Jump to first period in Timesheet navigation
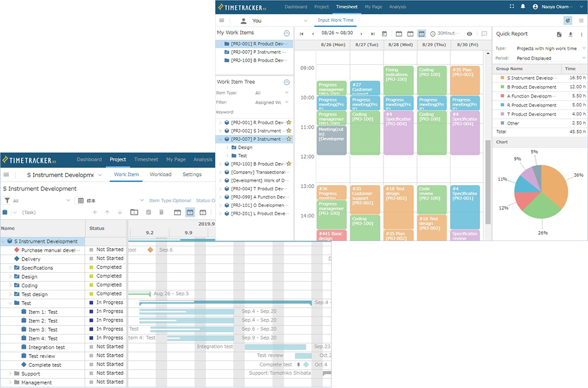Image resolution: width=588 pixels, height=388 pixels. tap(302, 34)
